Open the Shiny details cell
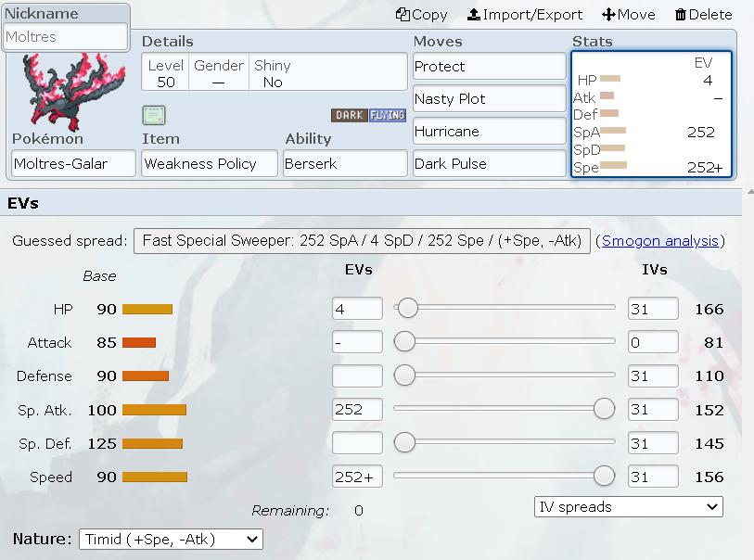Screen dimensions: 754x560 [x=272, y=72]
